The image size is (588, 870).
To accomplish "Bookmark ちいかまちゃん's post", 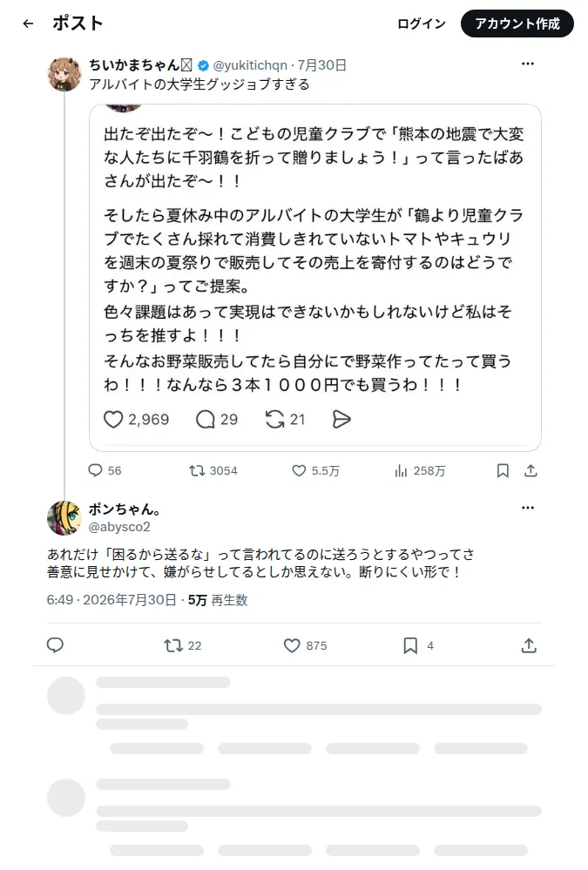I will coord(503,470).
